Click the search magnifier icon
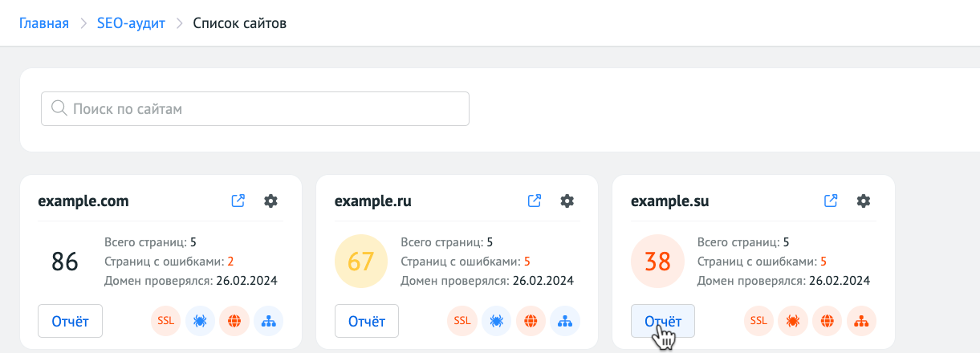980x353 pixels. [x=59, y=108]
